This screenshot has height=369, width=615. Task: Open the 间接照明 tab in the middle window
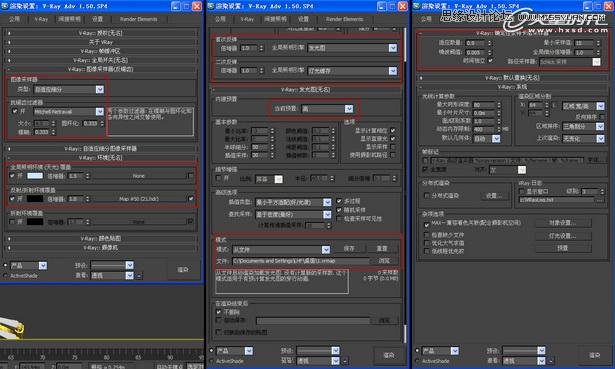coord(275,19)
